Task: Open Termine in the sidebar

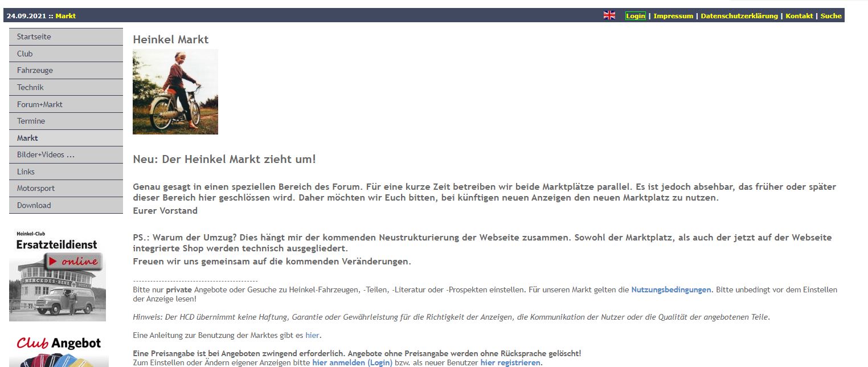Action: [65, 121]
